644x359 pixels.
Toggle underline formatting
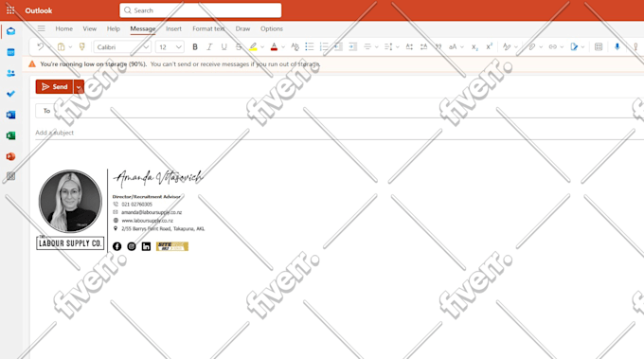[224, 46]
